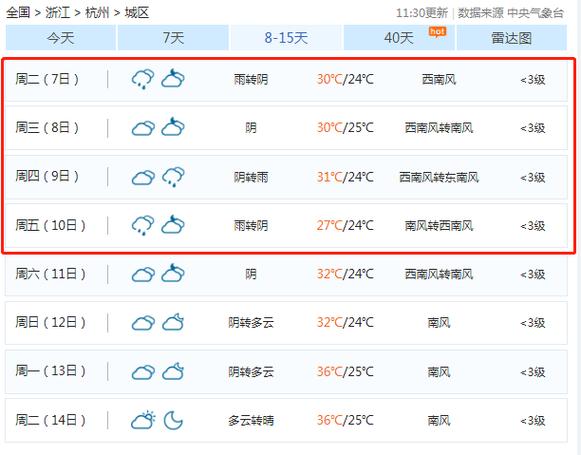Click 阴转雨 description for 周四
Viewport: 581px width, 455px height.
coord(251,177)
